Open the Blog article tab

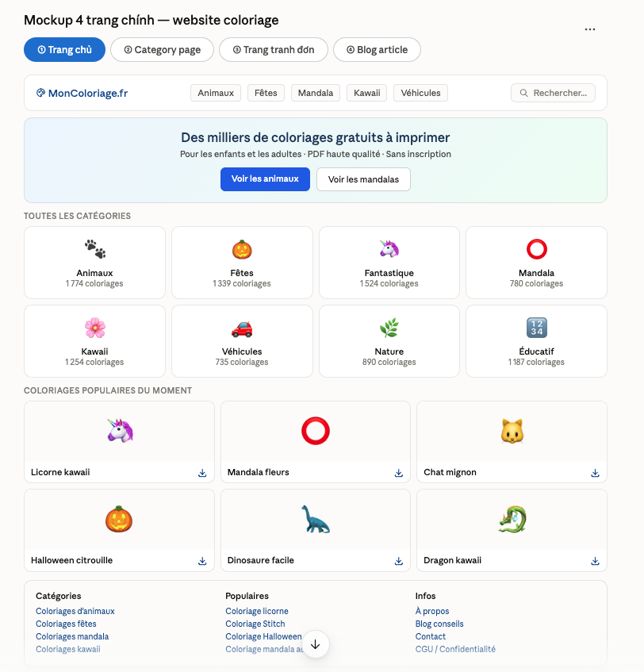(x=377, y=50)
